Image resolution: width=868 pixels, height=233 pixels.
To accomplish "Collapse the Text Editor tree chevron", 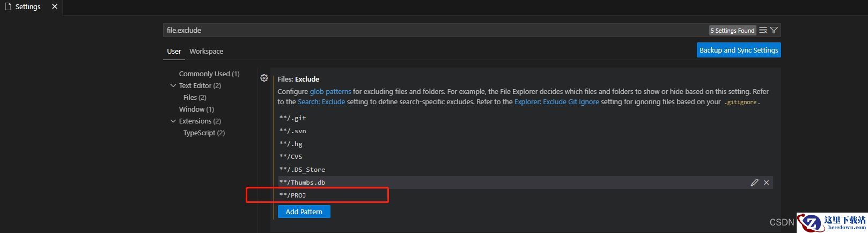I will [x=173, y=85].
